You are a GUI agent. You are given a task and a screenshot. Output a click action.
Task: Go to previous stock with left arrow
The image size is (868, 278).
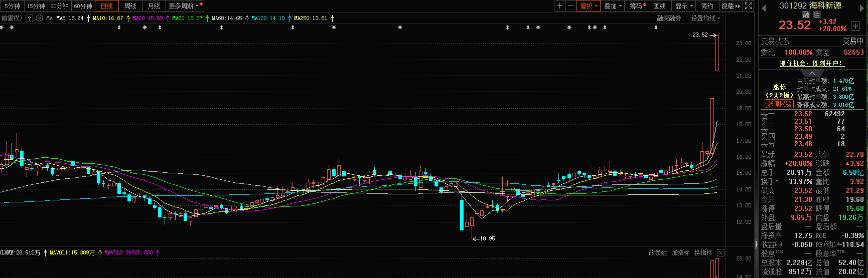(x=764, y=8)
